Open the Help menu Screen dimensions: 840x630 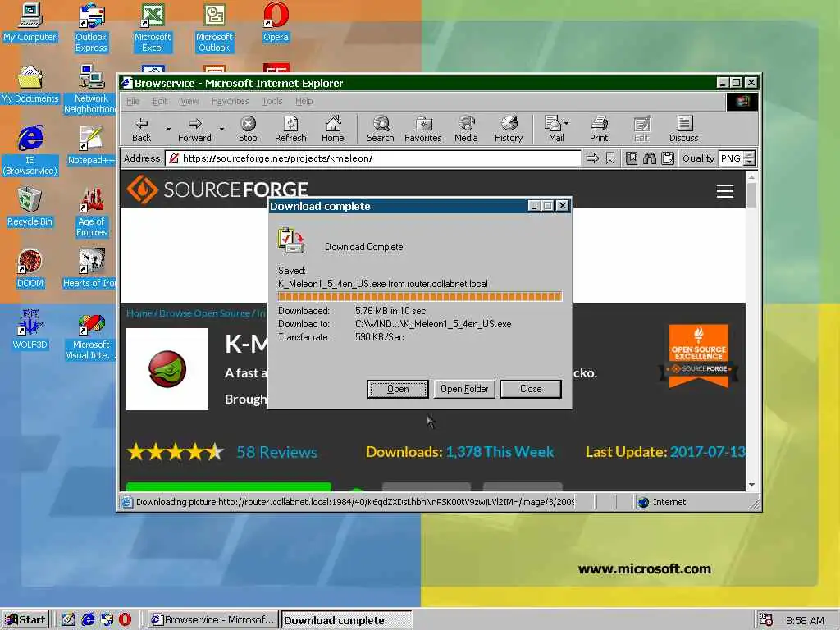click(304, 101)
